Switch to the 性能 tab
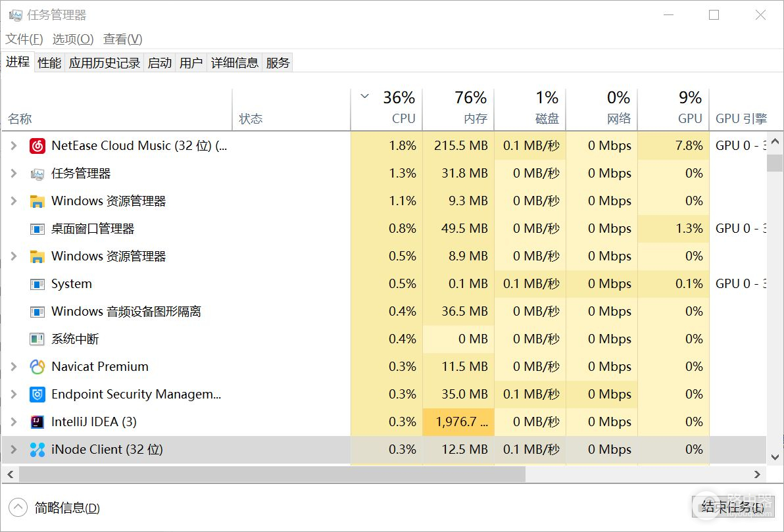Screen dimensions: 784x532 [49, 62]
